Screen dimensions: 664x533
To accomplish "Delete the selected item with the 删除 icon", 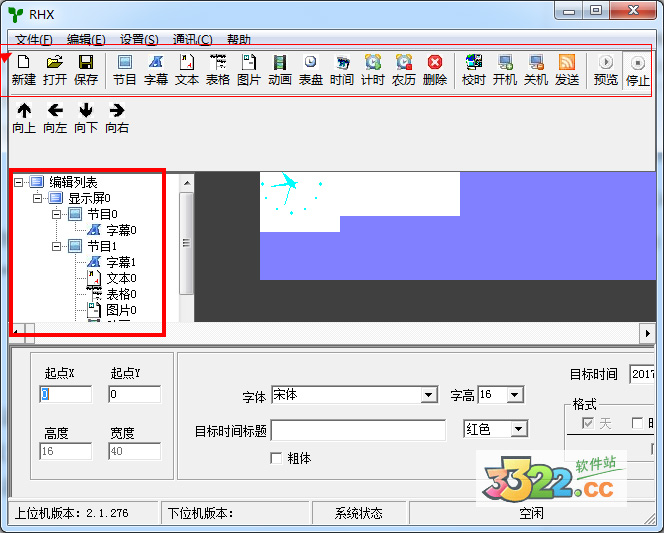I will (435, 70).
